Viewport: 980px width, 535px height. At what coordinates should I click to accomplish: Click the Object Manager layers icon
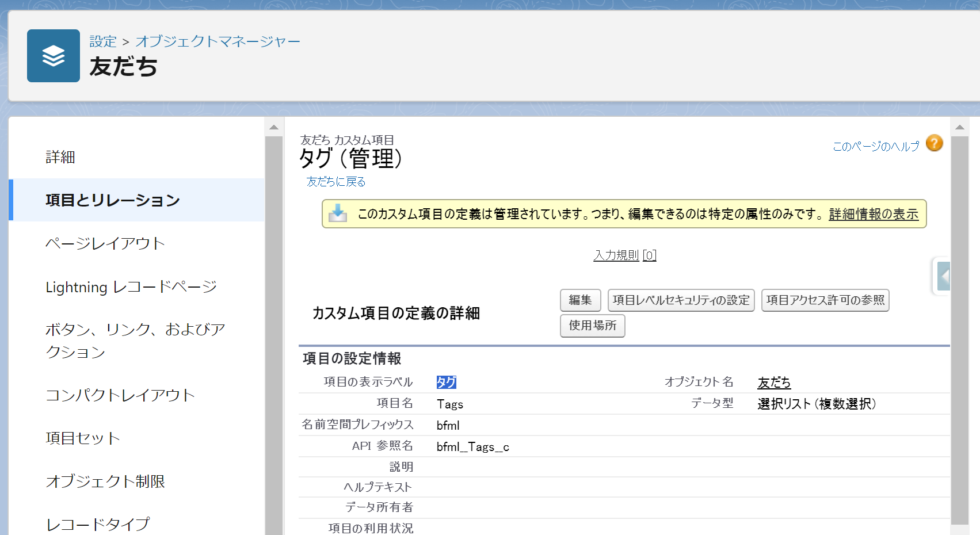pyautogui.click(x=54, y=56)
